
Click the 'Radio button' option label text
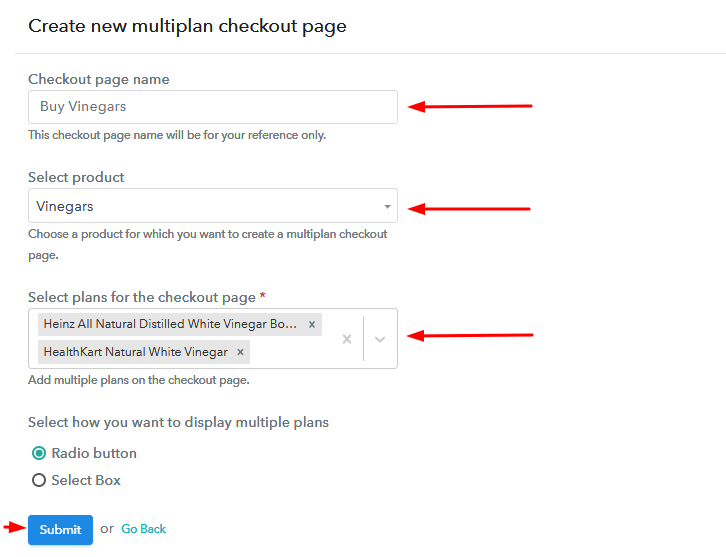94,453
